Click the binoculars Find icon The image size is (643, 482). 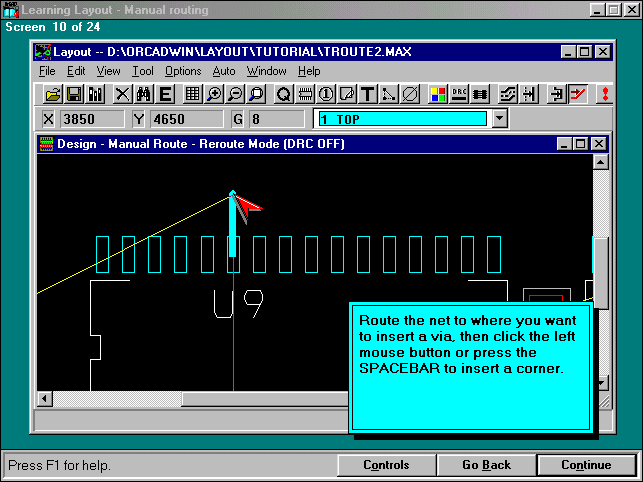pos(144,94)
